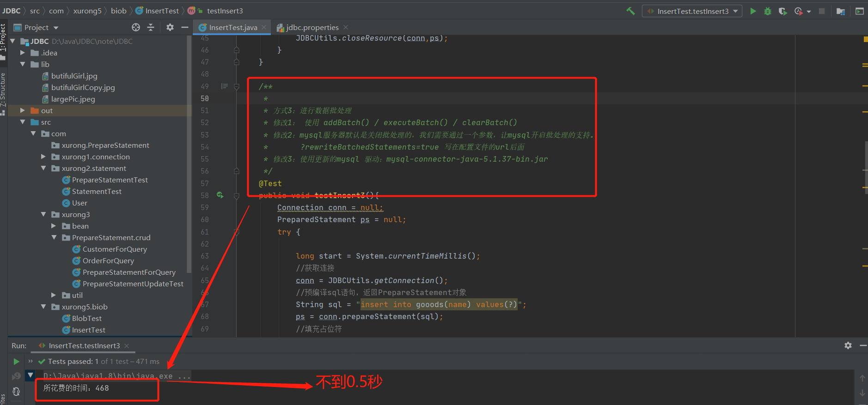The height and width of the screenshot is (405, 868).
Task: Open the InsertTest.testInsert3 run configuration dropdown
Action: pyautogui.click(x=692, y=11)
